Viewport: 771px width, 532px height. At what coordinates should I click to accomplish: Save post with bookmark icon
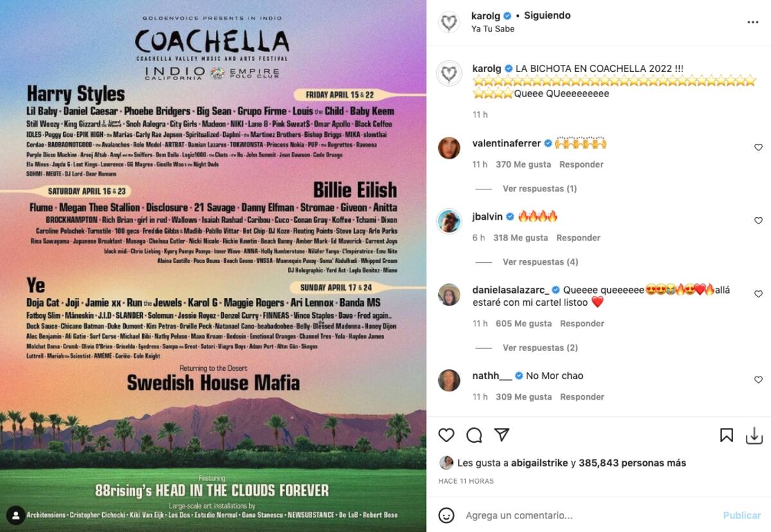[726, 435]
